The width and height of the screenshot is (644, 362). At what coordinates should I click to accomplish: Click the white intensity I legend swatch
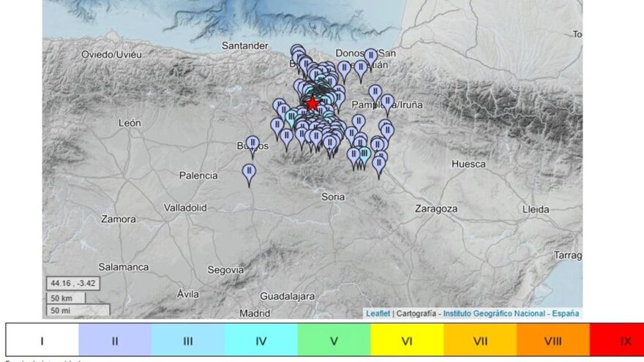coord(42,340)
